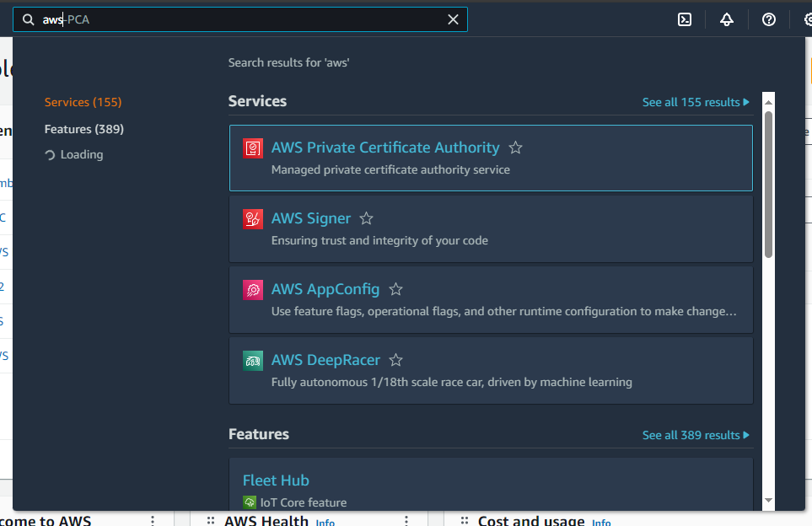Open AWS CloudShell from the top bar
Viewport: 812px width, 526px height.
click(x=684, y=19)
